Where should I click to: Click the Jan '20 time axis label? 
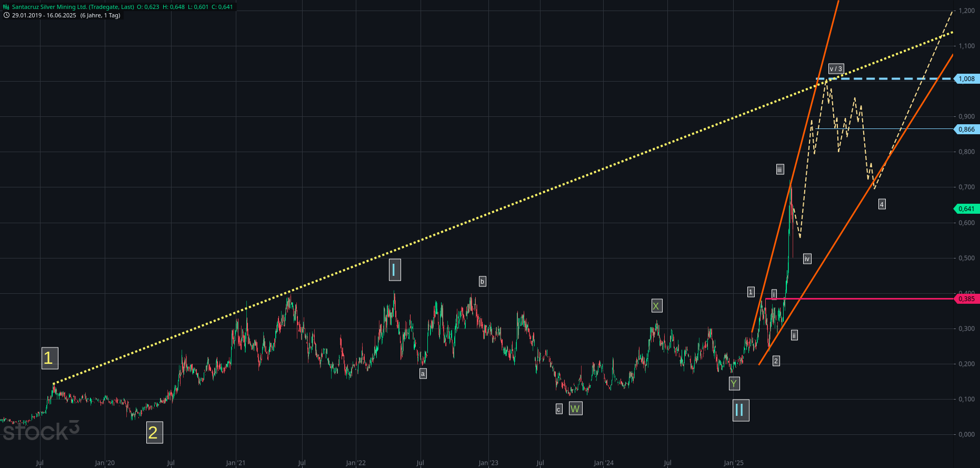pos(105,463)
